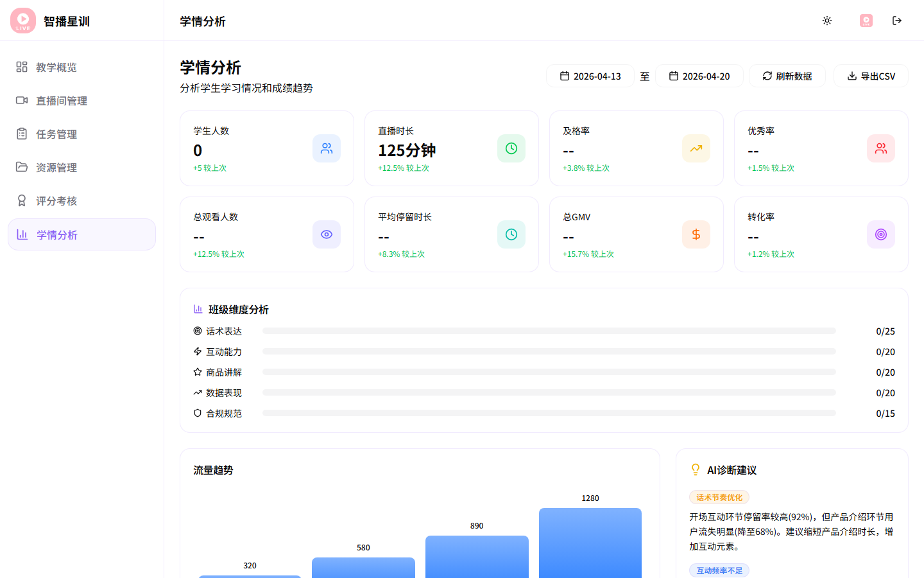
Task: Click the 数据表现 progress bar
Action: [549, 392]
